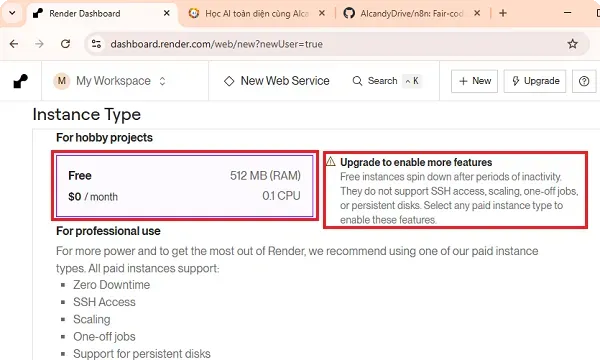This screenshot has height=360, width=600.
Task: Click the '0.1 CPU' text
Action: [281, 196]
